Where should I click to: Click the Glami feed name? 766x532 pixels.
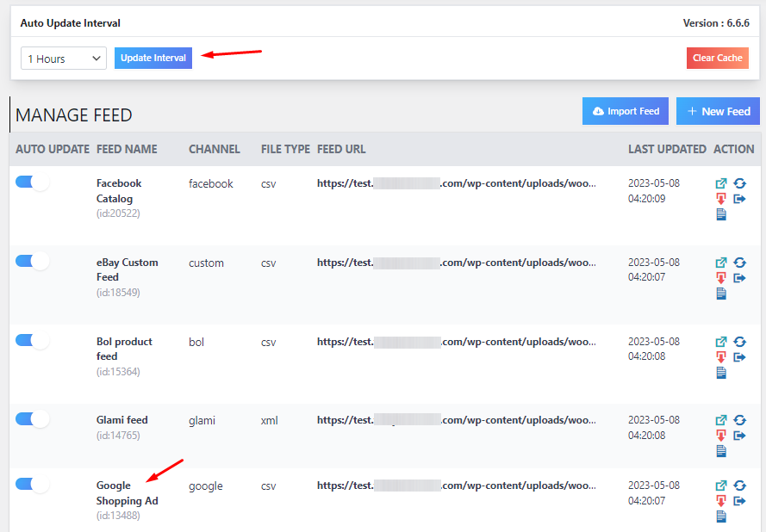[x=122, y=420]
